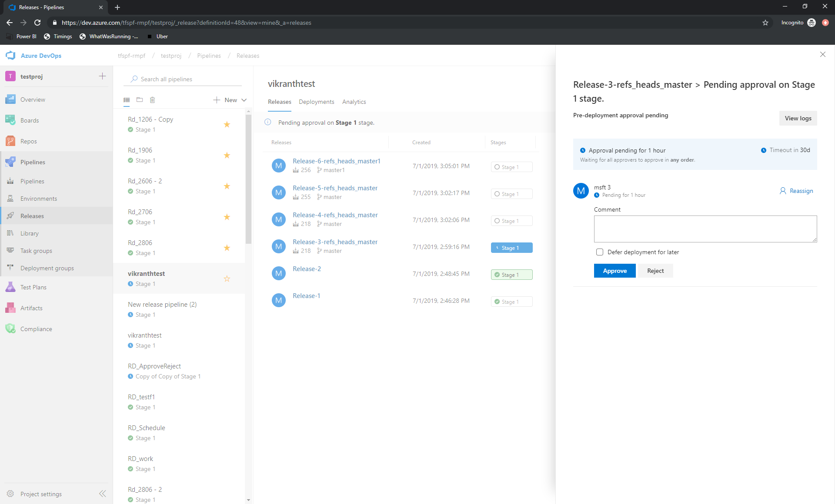Click the Reject button for Release-3
Image resolution: width=835 pixels, height=504 pixels.
[655, 271]
